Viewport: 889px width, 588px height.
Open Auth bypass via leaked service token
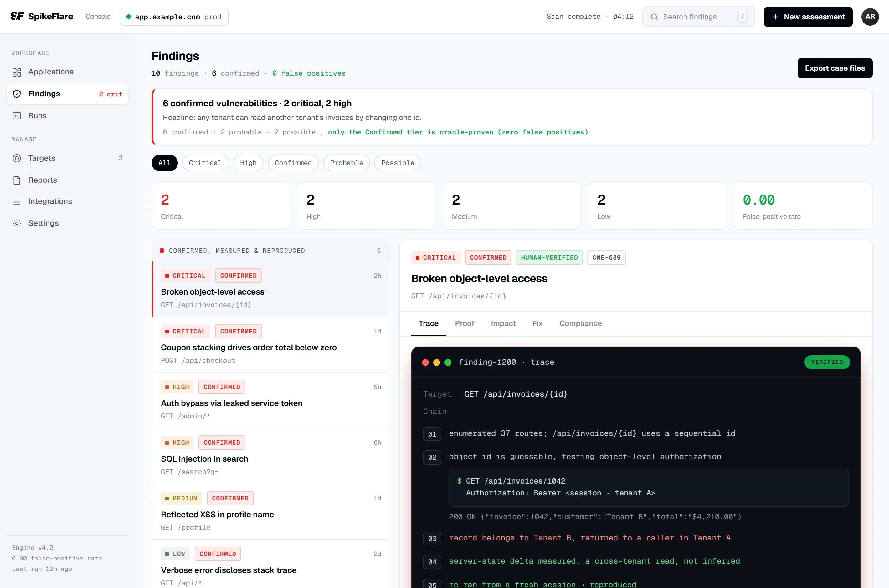coord(270,401)
